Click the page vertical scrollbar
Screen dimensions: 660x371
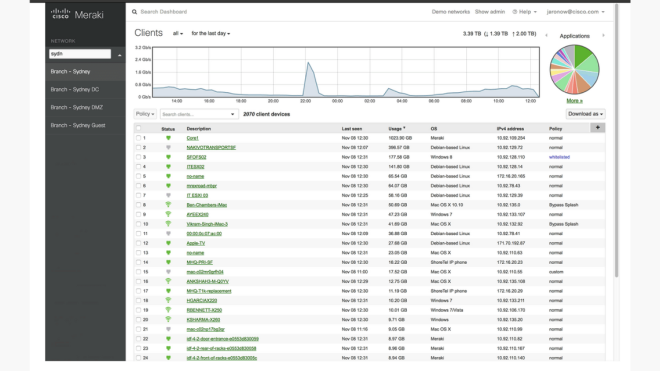tap(617, 141)
